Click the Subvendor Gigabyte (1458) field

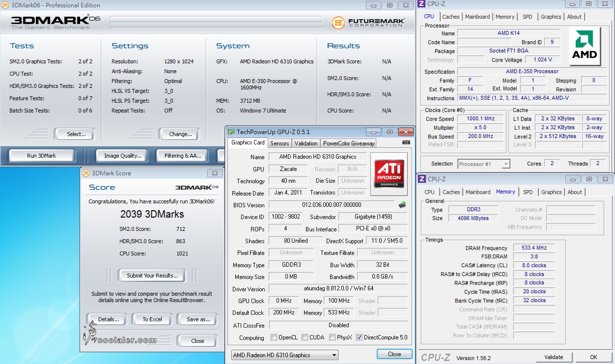tap(373, 217)
